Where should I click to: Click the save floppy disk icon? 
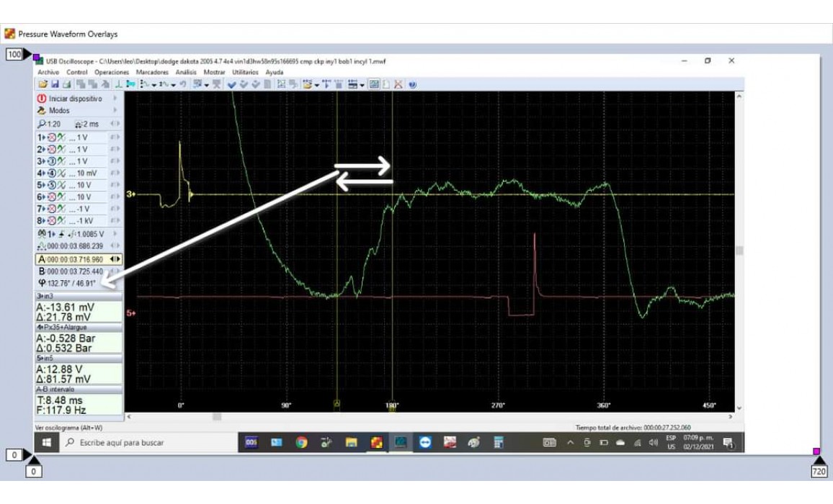(54, 84)
